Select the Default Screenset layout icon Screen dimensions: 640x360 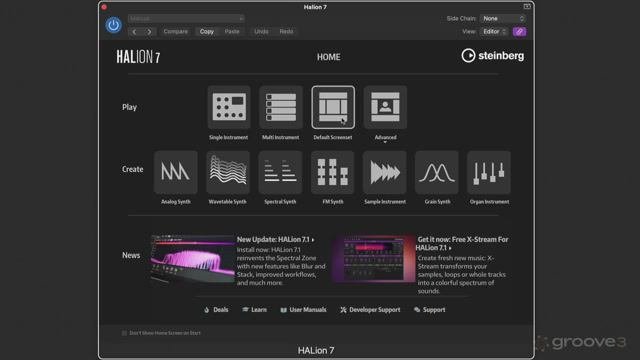click(x=333, y=107)
